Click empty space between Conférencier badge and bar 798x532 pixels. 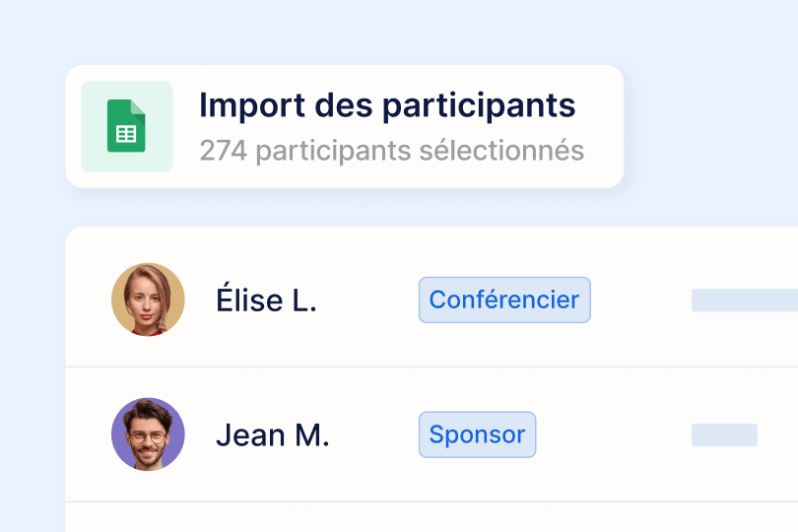(640, 300)
